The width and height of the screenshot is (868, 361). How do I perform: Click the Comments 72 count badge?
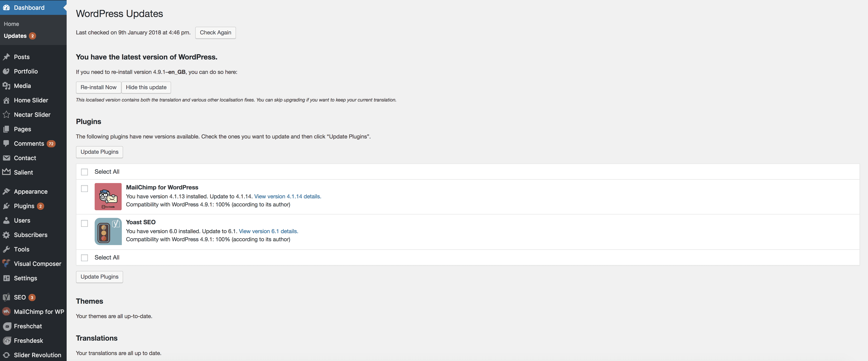[x=51, y=144]
